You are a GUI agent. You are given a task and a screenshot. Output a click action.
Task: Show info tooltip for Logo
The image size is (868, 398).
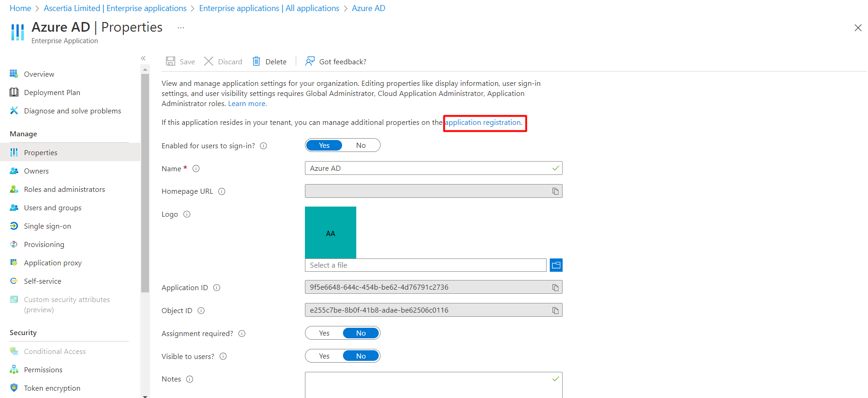click(187, 214)
